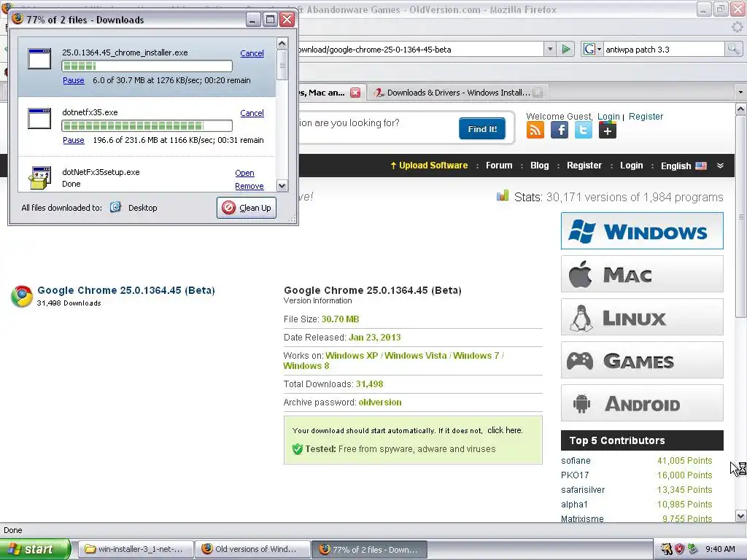Open the Google Chrome 25.0.1364.45 (Beta) title link

click(125, 290)
